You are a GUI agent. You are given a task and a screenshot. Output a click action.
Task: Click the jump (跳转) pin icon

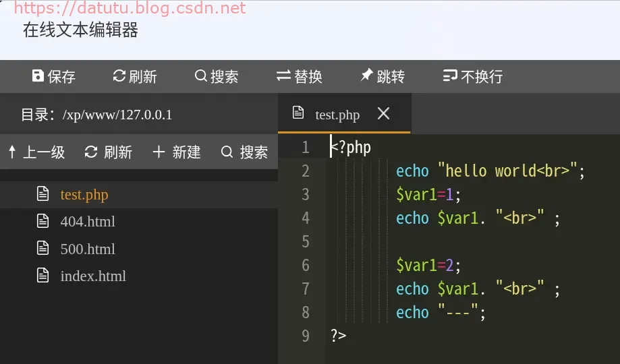[366, 75]
